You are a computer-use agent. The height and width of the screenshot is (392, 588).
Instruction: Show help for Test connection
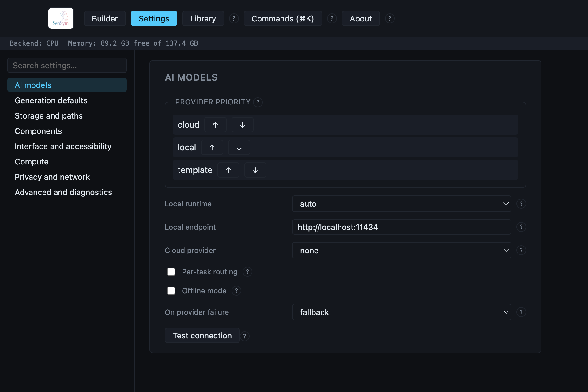tap(244, 336)
